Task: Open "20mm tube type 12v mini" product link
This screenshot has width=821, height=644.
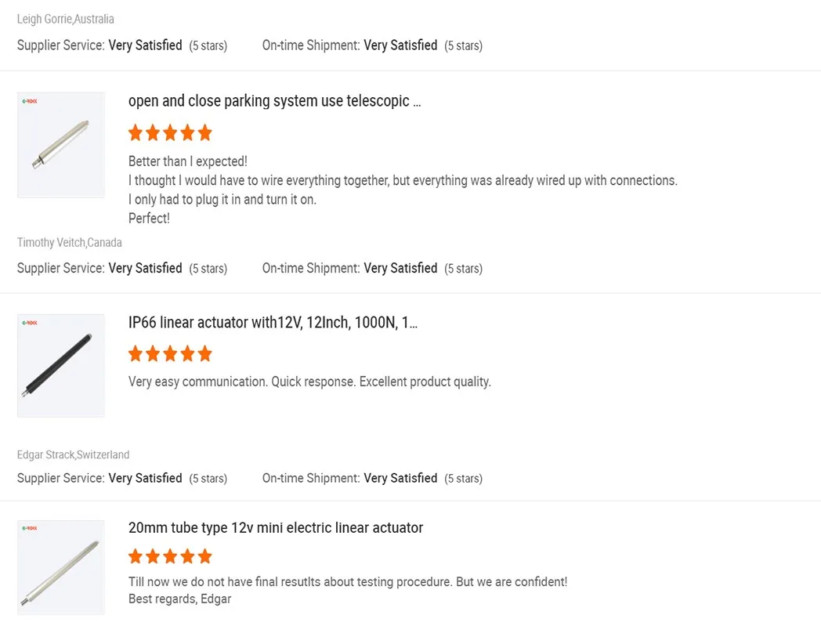Action: point(276,528)
